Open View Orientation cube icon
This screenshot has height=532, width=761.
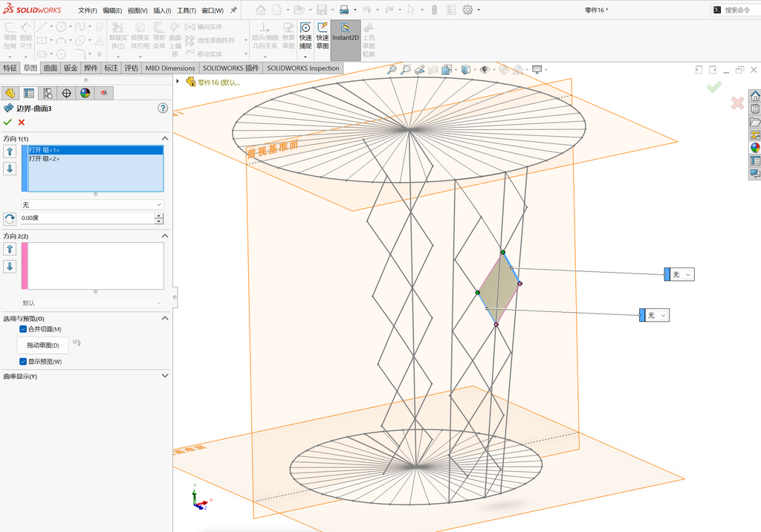point(447,70)
